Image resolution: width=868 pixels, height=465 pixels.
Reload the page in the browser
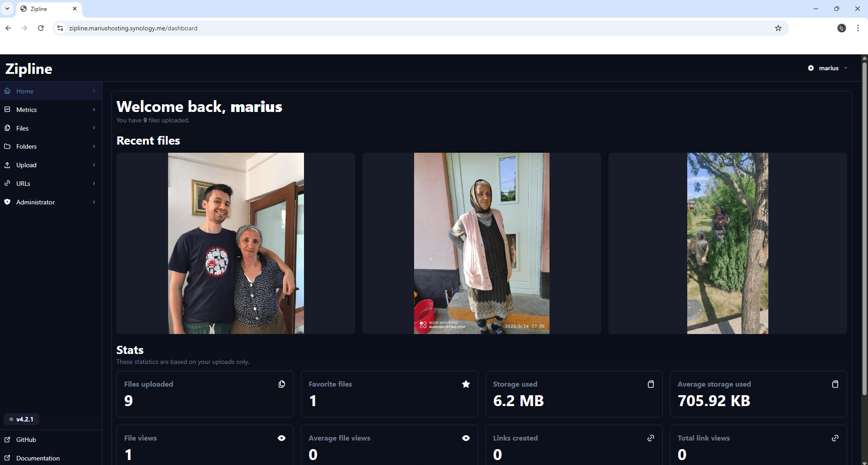coord(41,28)
